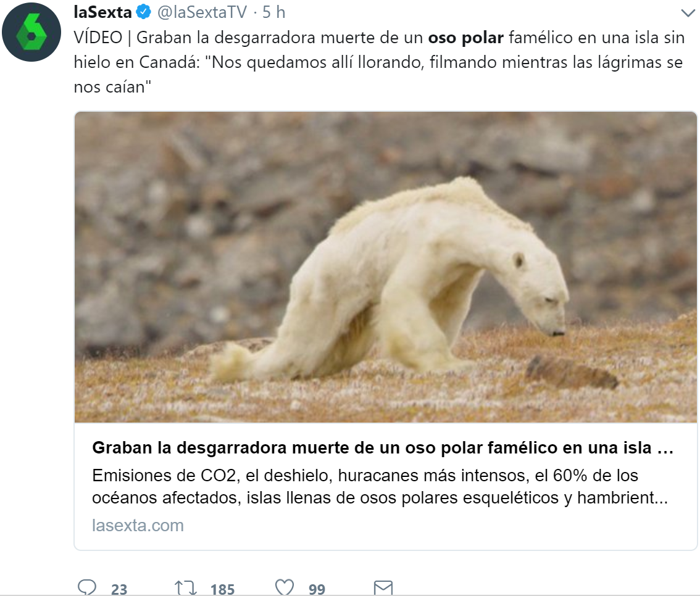
Task: Click the retweet count 185
Action: click(222, 589)
